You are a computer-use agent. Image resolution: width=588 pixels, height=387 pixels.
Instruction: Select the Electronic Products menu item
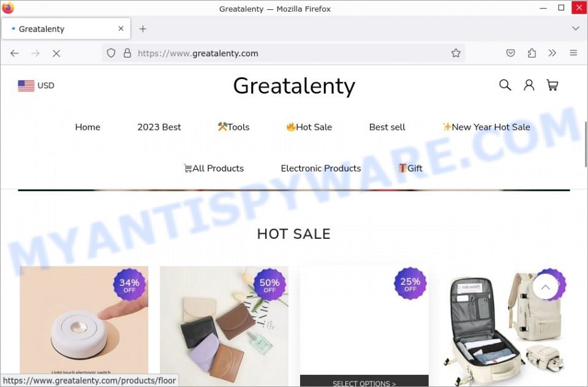click(320, 168)
